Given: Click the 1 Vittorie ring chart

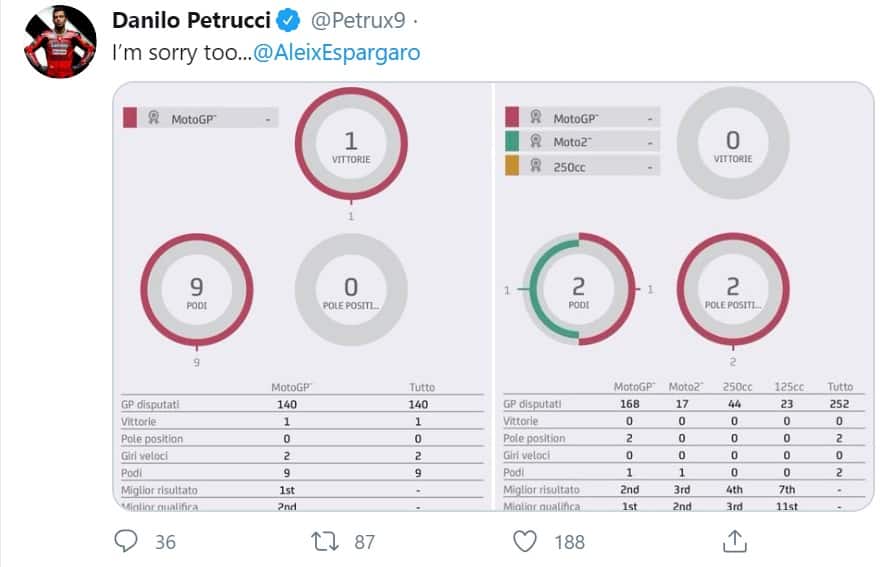Looking at the screenshot, I should pyautogui.click(x=351, y=144).
